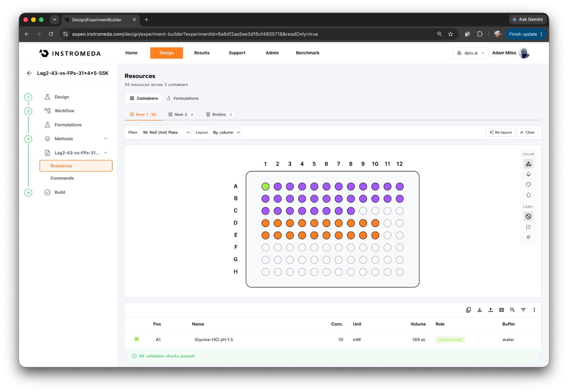
Task: Select the numbered-list label mode
Action: [528, 227]
